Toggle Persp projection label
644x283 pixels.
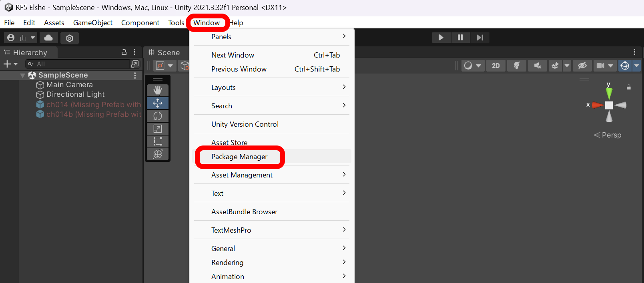(x=608, y=135)
